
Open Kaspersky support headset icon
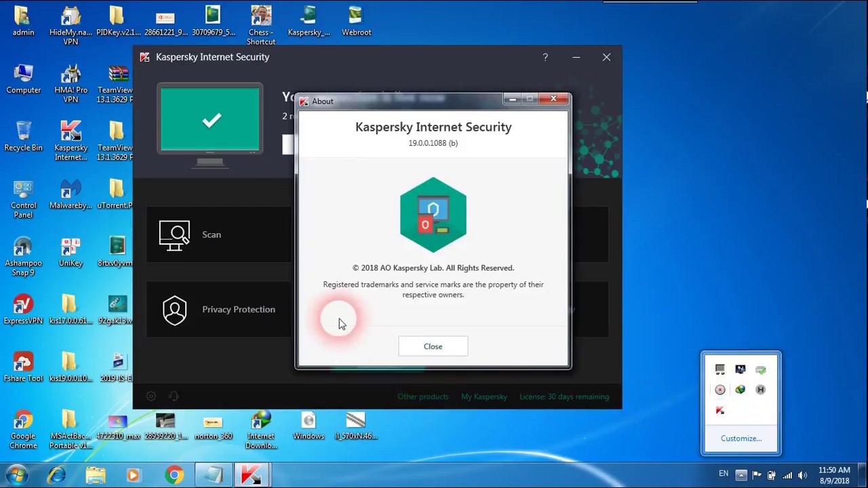pos(174,396)
